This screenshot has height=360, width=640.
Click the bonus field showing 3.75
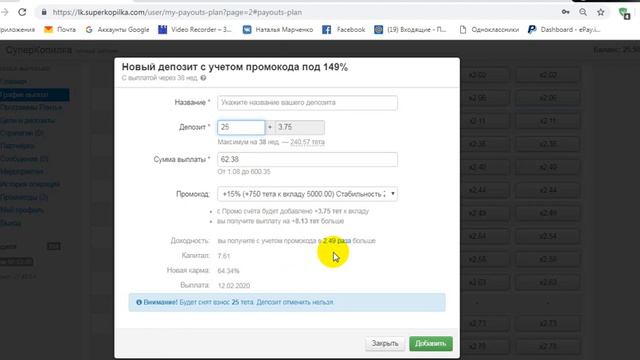(300, 127)
